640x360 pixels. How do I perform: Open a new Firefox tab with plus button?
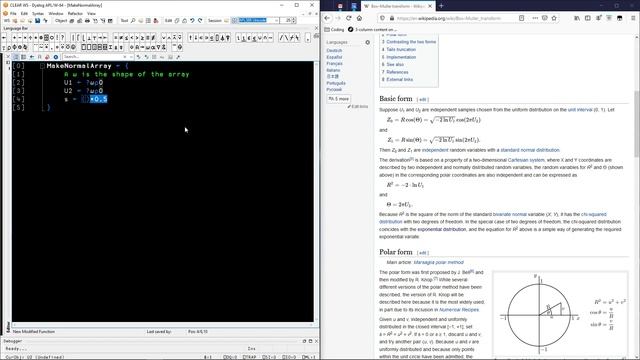(x=441, y=6)
